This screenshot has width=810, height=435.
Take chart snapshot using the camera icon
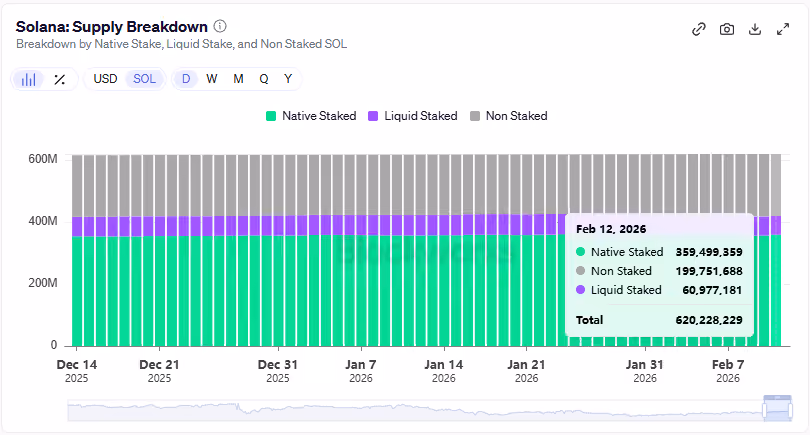727,29
